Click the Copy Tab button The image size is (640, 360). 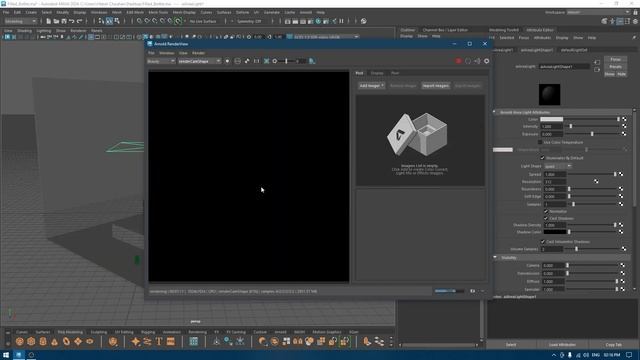(613, 345)
